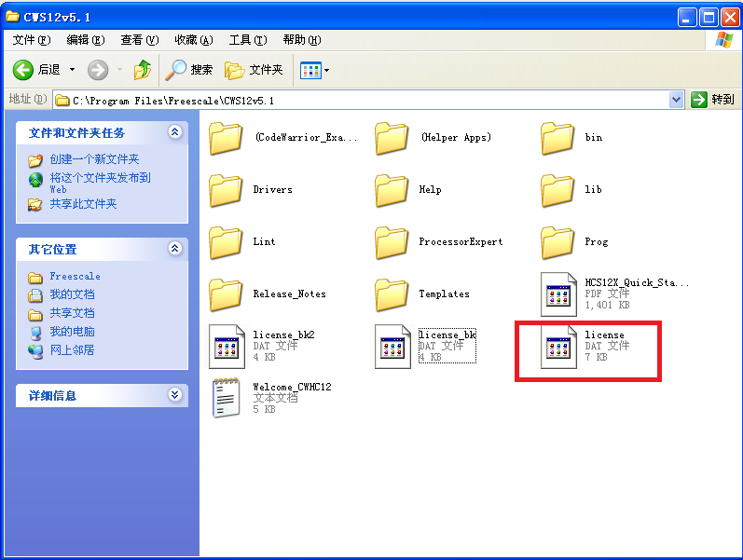Select the Help folder icon
This screenshot has width=743, height=560.
(x=392, y=190)
